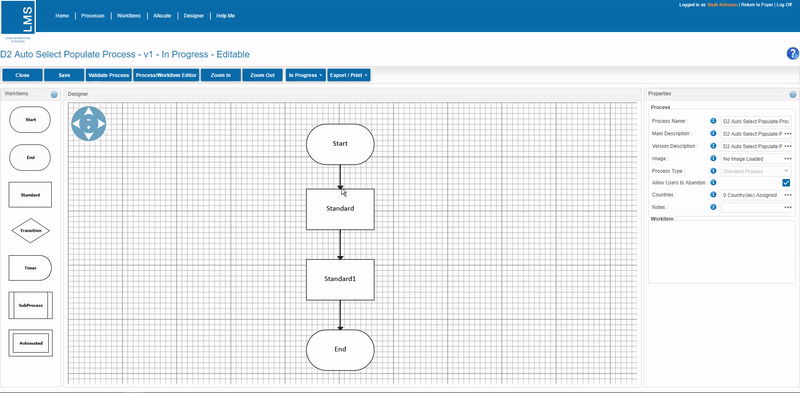Pan canvas left with the navigation pad arrow

(x=77, y=124)
